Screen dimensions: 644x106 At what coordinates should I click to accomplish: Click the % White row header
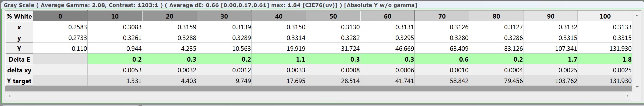click(19, 16)
